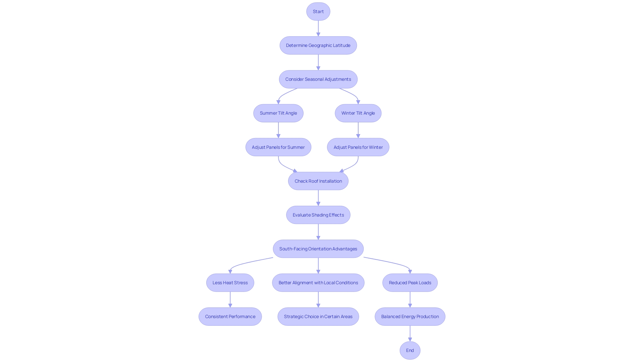
Task: Toggle visibility of Adjust Panels for Winter
Action: click(x=358, y=147)
